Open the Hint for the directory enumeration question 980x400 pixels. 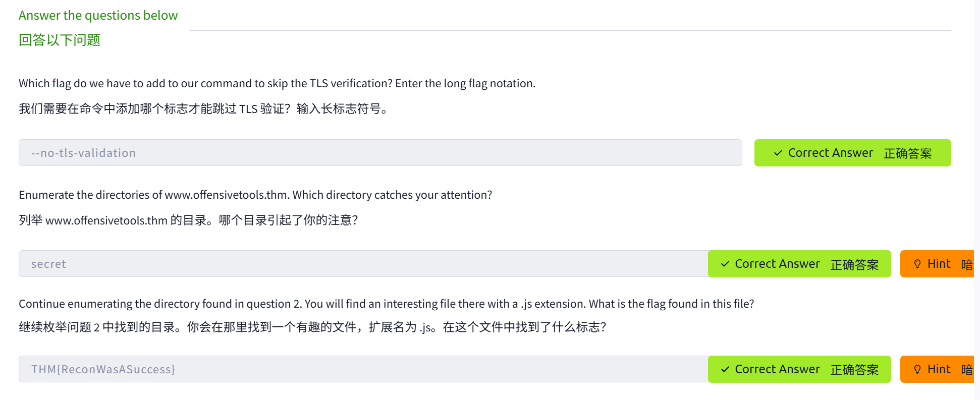938,264
